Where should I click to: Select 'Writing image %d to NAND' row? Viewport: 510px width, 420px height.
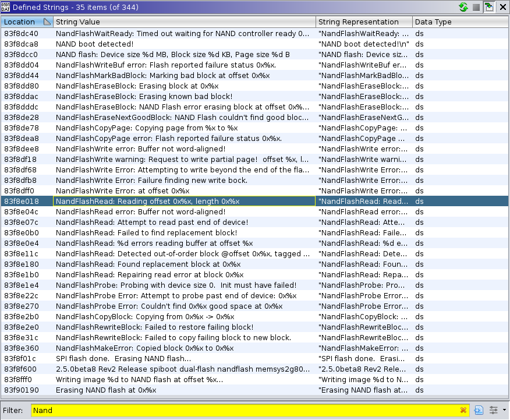pyautogui.click(x=254, y=380)
